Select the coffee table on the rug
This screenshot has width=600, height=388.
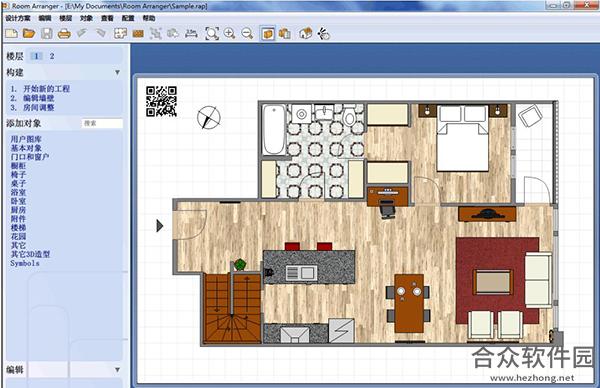coord(493,282)
